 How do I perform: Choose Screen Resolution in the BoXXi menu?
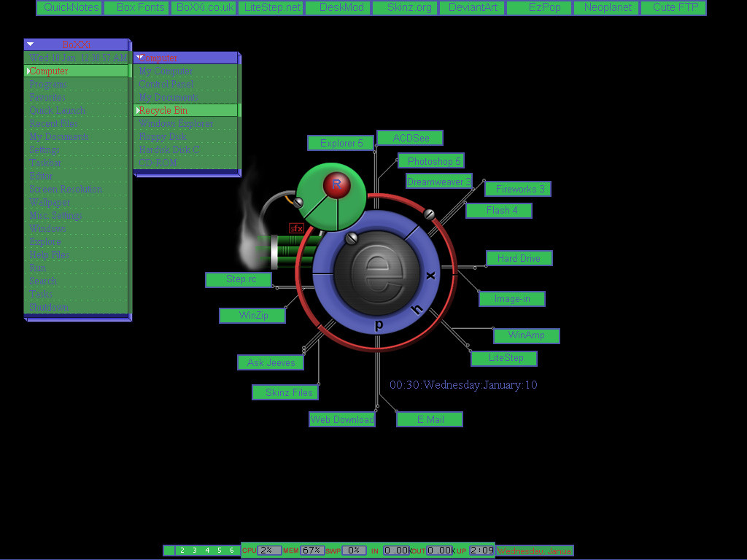[76, 189]
